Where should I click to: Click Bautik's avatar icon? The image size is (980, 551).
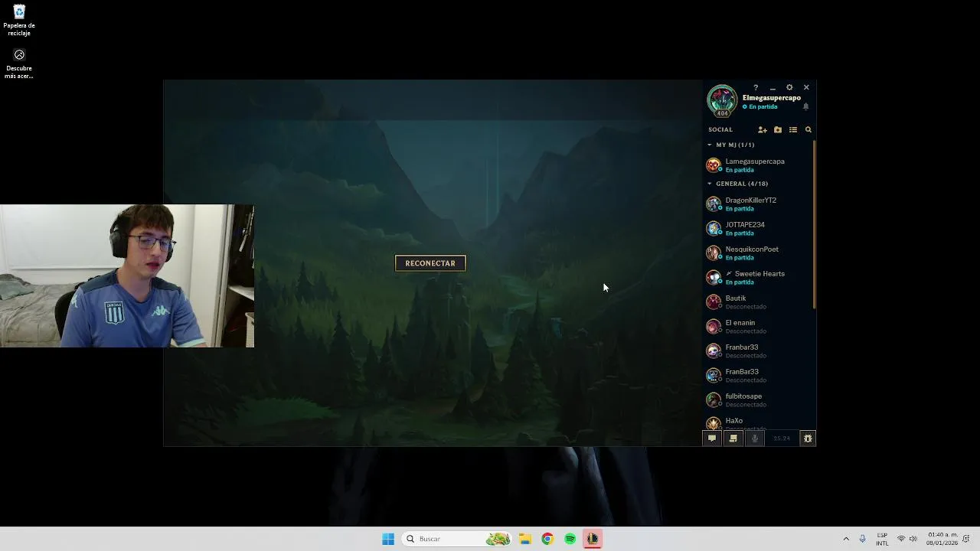[x=714, y=302]
